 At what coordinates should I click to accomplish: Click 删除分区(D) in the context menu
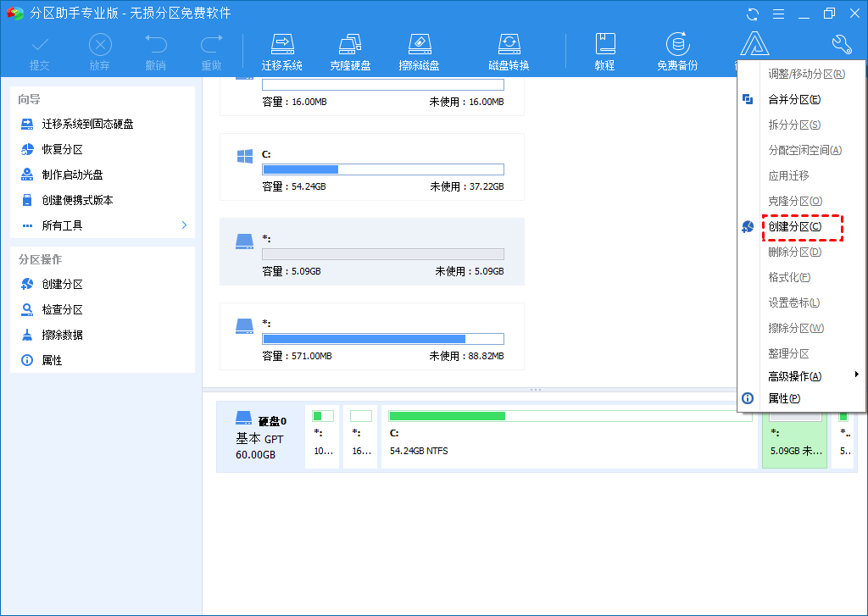pos(802,253)
